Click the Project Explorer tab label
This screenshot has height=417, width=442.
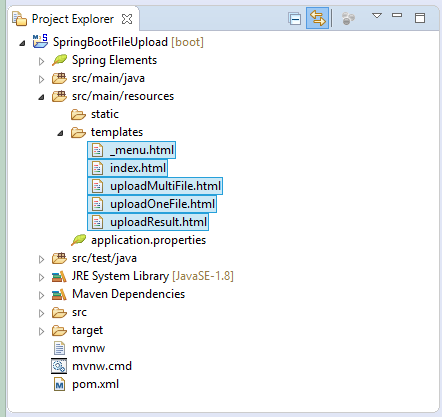pyautogui.click(x=72, y=19)
